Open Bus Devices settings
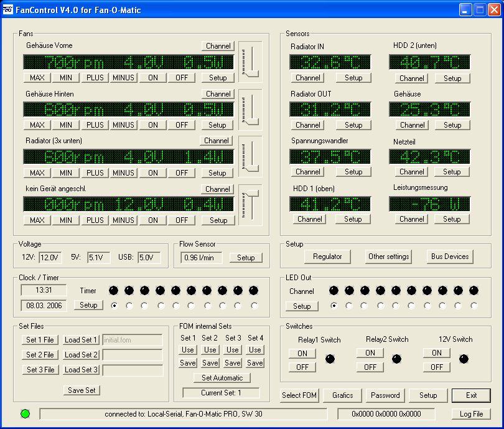The width and height of the screenshot is (504, 429). coord(450,257)
